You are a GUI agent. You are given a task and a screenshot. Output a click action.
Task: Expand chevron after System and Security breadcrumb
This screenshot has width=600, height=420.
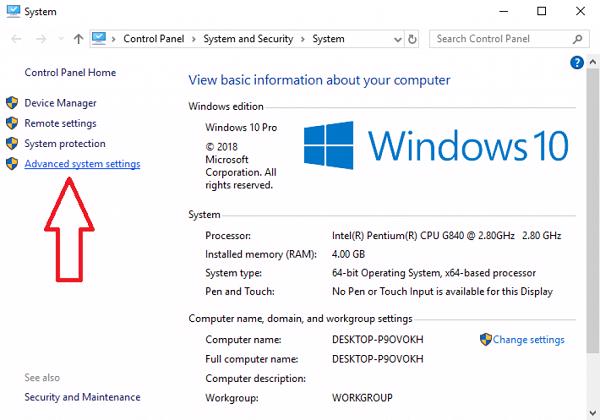[x=304, y=39]
